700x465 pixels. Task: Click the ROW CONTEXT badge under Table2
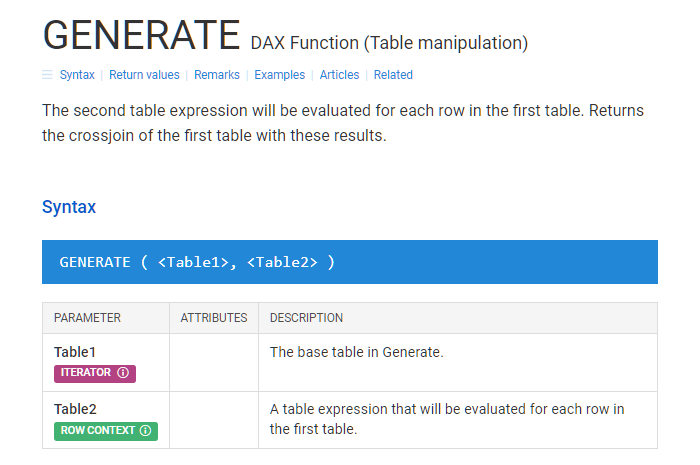pos(106,431)
